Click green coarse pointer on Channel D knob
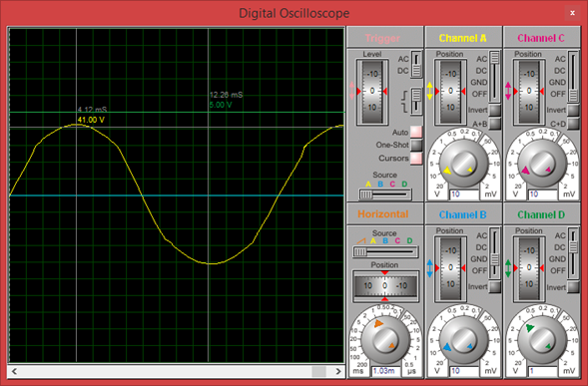 [529, 328]
